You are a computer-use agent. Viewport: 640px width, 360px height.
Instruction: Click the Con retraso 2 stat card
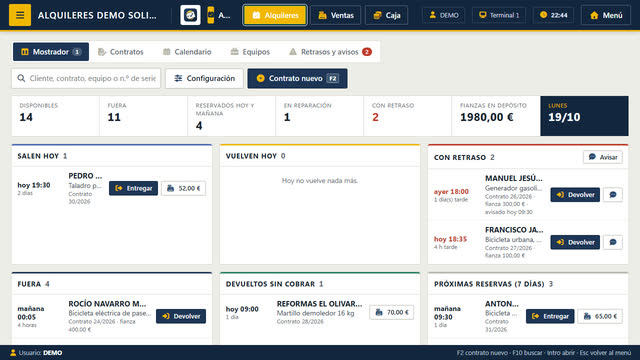(408, 116)
